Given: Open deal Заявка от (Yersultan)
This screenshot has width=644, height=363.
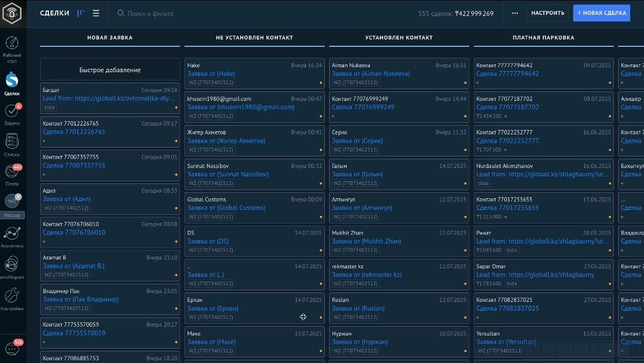Looking at the screenshot, I should pos(506,342).
